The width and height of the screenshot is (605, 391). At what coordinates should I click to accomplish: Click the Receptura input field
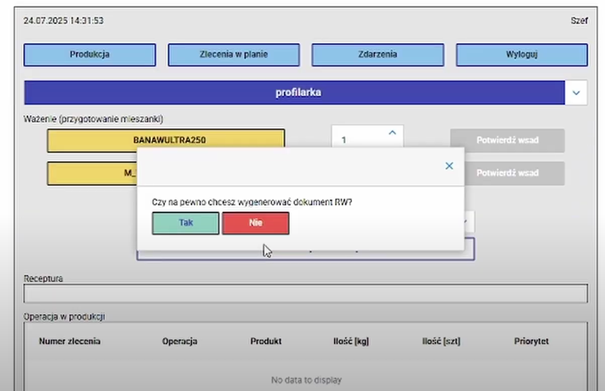[x=306, y=294]
